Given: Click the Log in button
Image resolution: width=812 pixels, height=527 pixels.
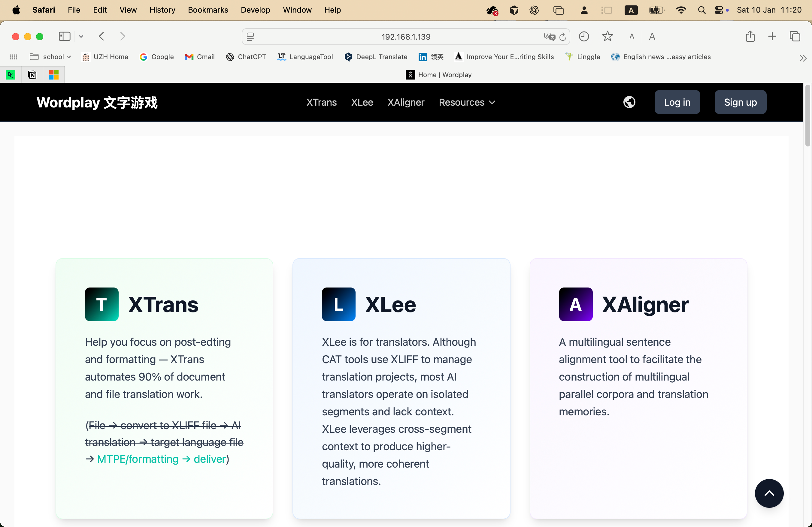Looking at the screenshot, I should click(x=677, y=102).
